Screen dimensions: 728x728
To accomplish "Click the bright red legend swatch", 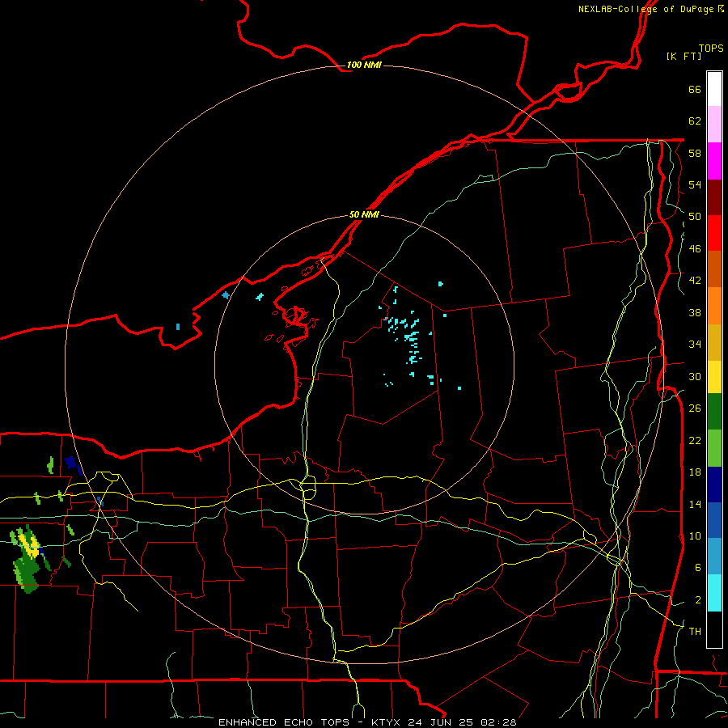I will click(714, 234).
